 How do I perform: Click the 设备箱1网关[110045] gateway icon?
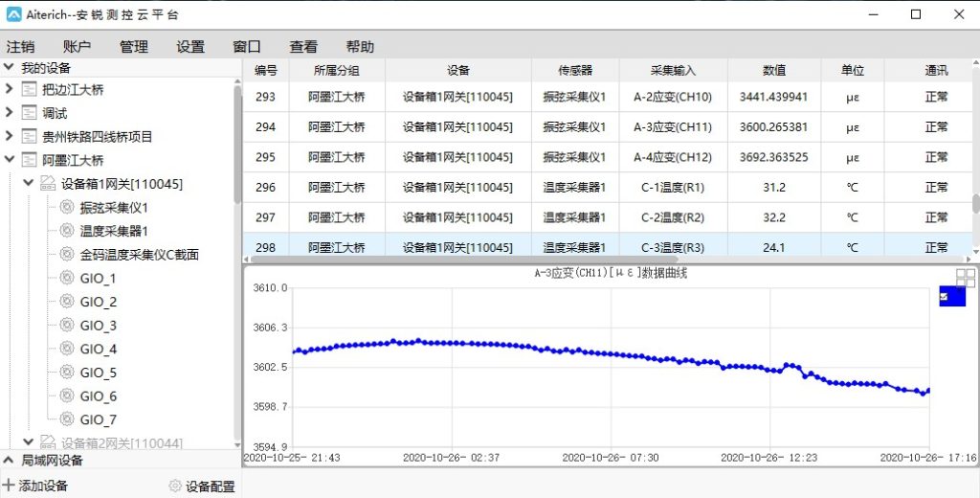[x=48, y=184]
